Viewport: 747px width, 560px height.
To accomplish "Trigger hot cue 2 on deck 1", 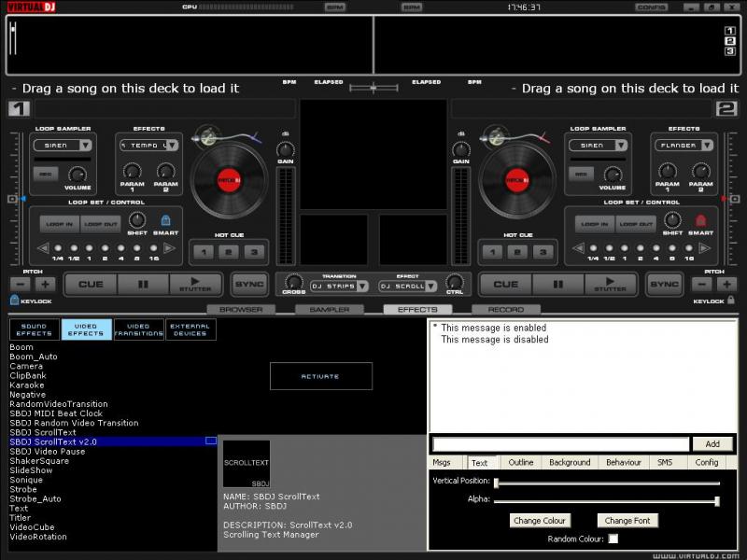I will [x=229, y=252].
